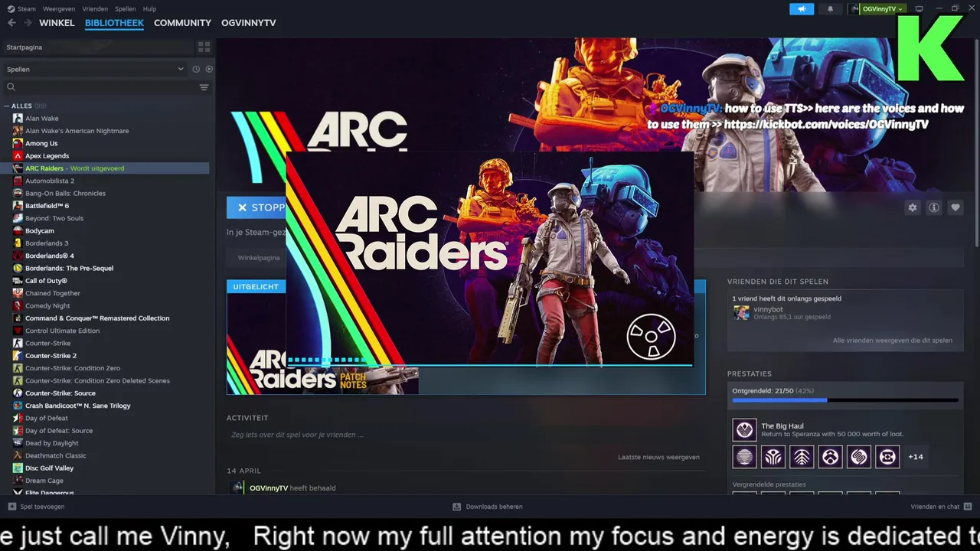Go to the BIBLIOTHEEK tab
Screen dimensions: 980x551
[x=114, y=23]
